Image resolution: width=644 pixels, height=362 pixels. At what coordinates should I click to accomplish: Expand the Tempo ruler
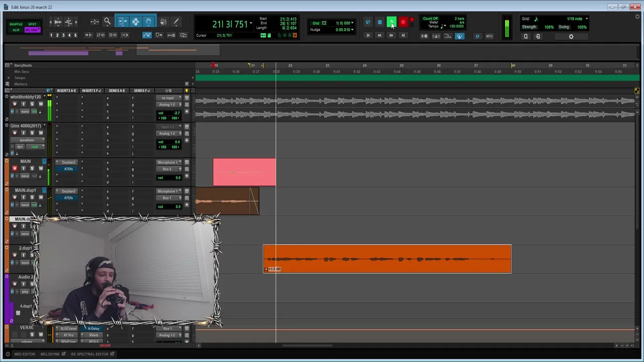pyautogui.click(x=8, y=78)
